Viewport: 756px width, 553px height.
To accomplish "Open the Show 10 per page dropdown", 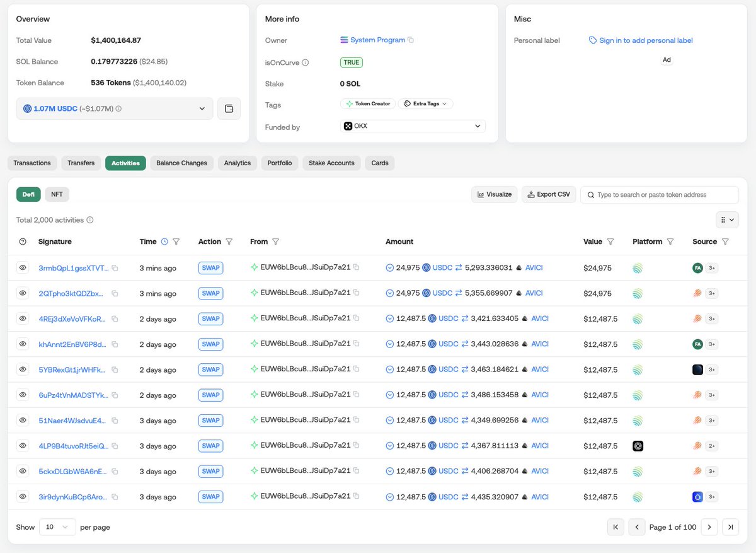I will [x=57, y=527].
